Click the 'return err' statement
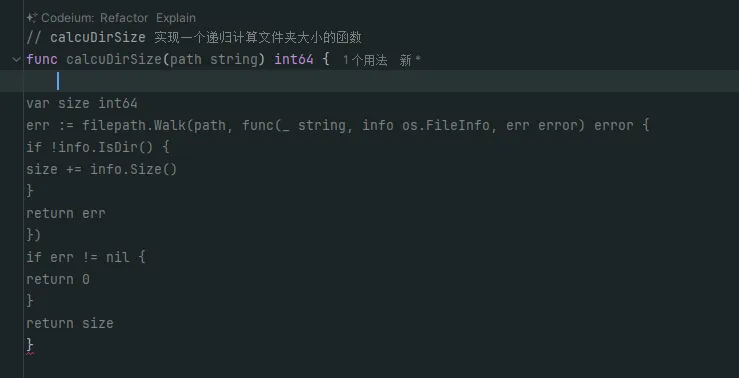739x378 pixels. tap(66, 213)
